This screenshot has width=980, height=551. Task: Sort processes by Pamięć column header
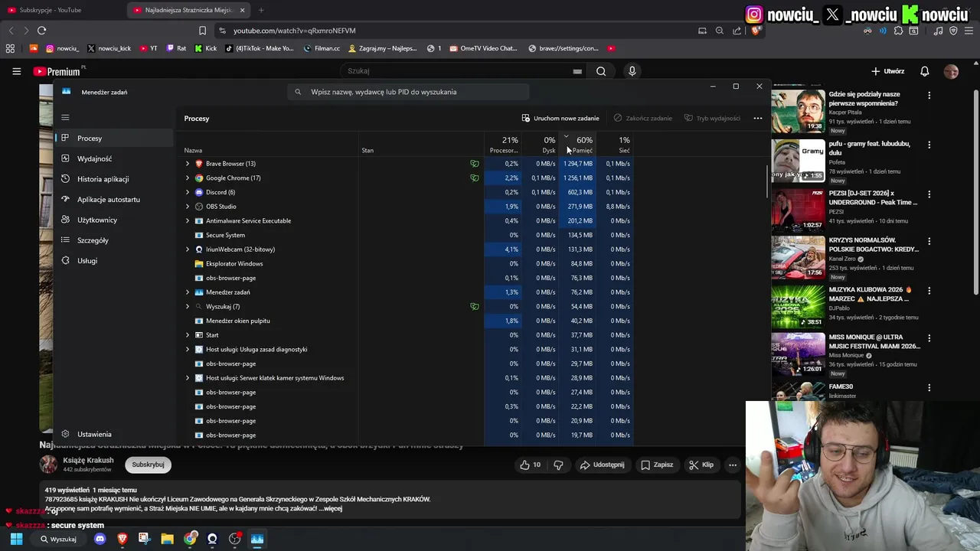pyautogui.click(x=578, y=144)
